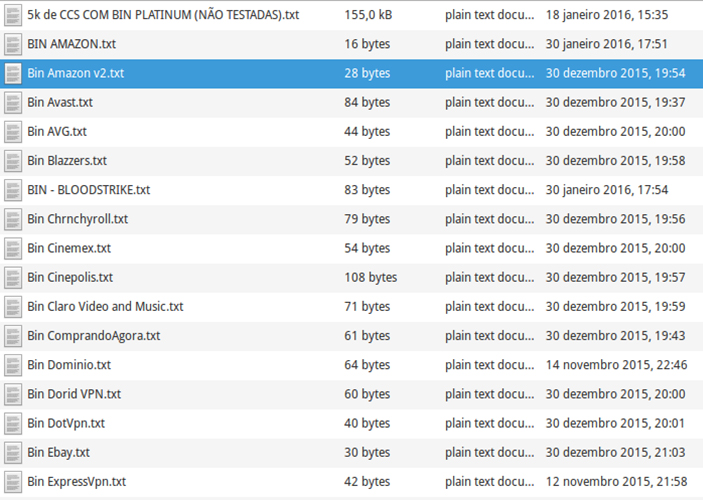Select the file name starting with 5k de CCS
The width and height of the screenshot is (703, 500).
(x=162, y=15)
